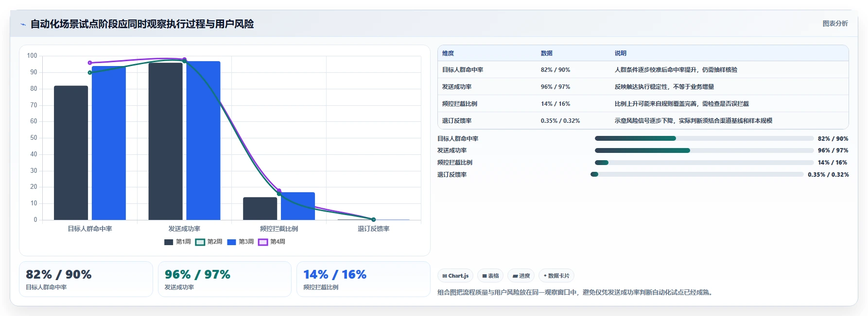This screenshot has height=316, width=868.
Task: Click the 频控拦截比例 table row label
Action: [x=460, y=104]
